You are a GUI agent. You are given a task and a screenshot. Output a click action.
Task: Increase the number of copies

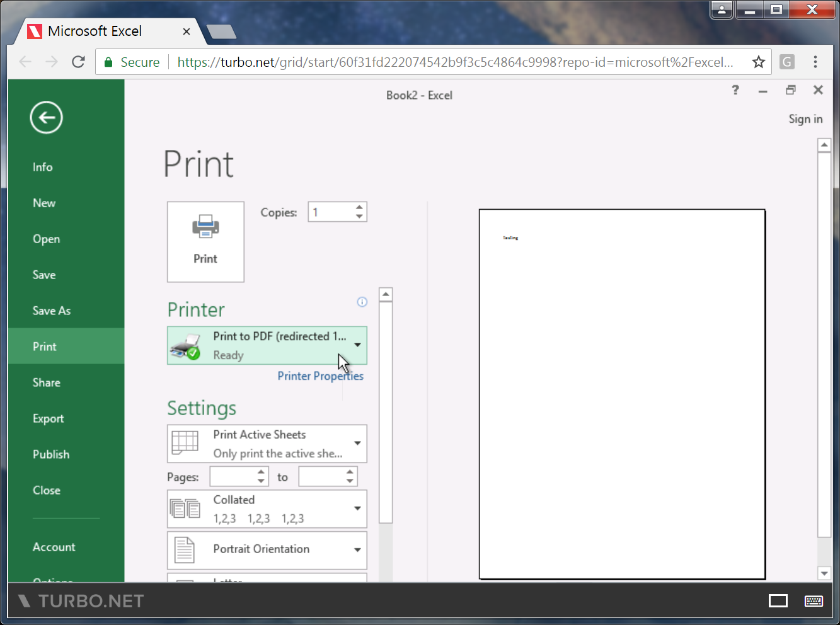tap(359, 207)
